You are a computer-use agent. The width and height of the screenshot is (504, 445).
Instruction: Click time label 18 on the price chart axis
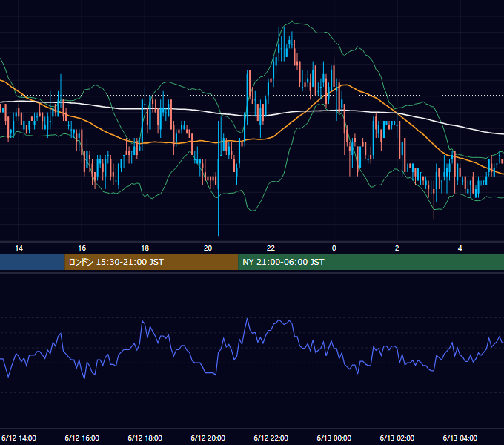tap(145, 248)
